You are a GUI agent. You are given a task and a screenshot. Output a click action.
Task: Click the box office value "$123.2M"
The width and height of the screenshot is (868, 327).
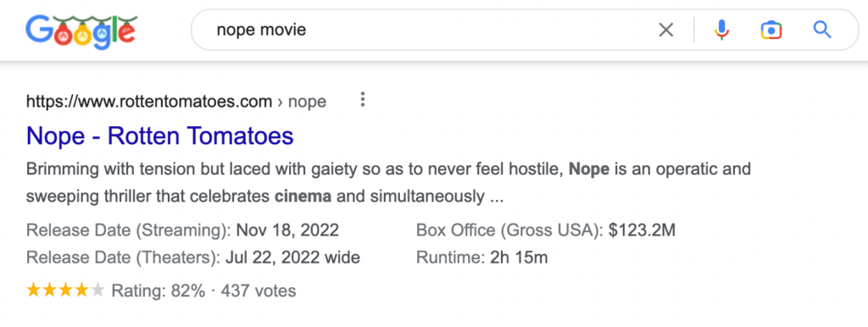click(642, 230)
